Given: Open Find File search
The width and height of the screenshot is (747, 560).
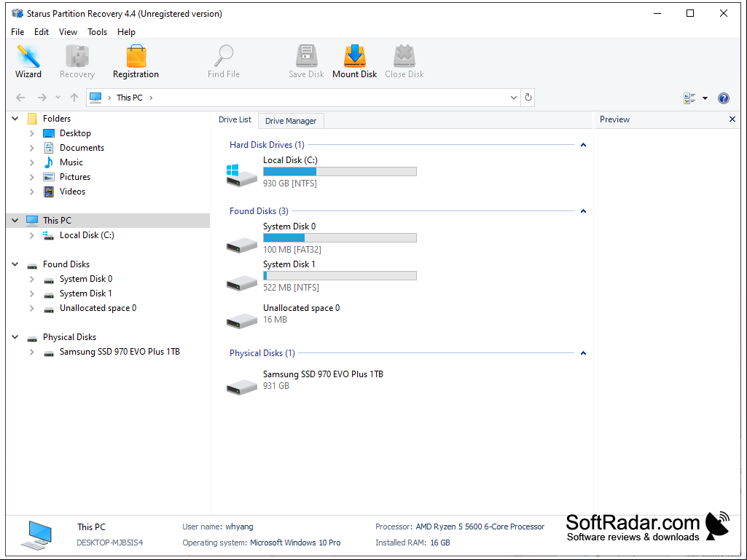Looking at the screenshot, I should pyautogui.click(x=224, y=61).
